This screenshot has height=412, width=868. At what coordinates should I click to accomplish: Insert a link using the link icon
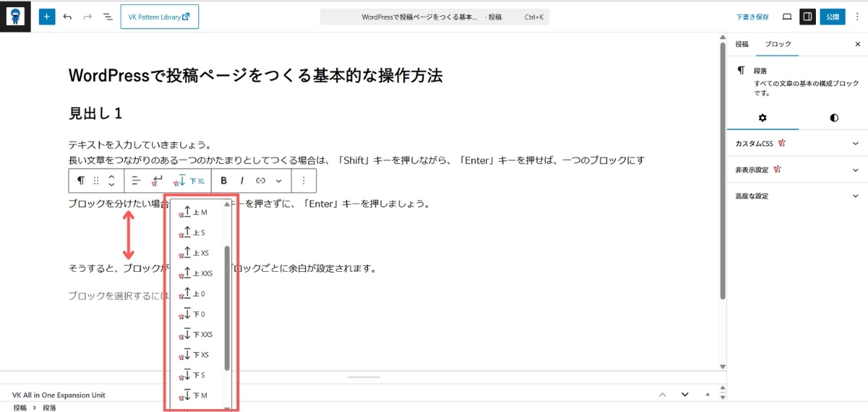[260, 180]
